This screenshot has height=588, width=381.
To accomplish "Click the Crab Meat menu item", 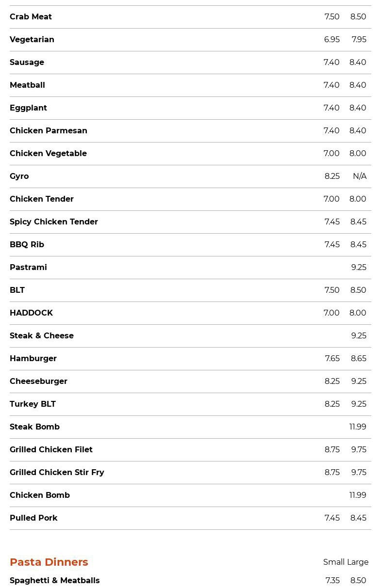I will point(31,17).
